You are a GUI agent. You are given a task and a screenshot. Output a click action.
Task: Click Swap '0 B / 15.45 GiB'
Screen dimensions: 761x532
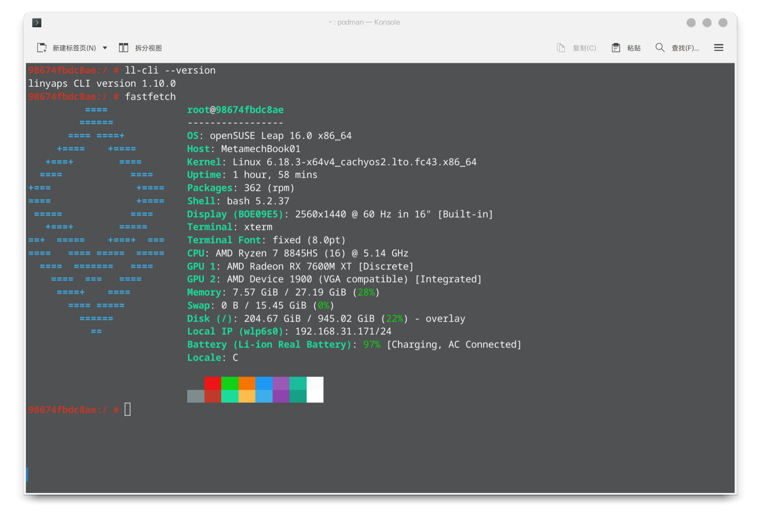point(264,306)
